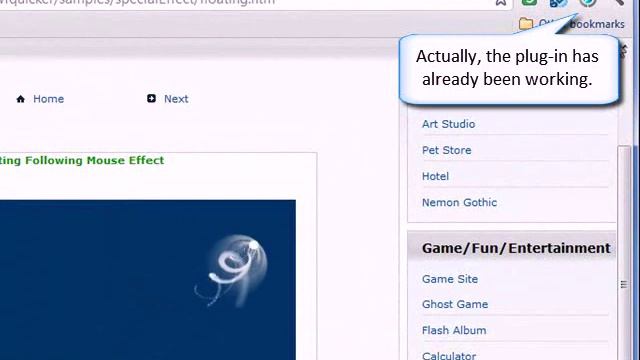Open the Ghost Game link
Viewport: 640px width, 360px height.
pos(455,304)
